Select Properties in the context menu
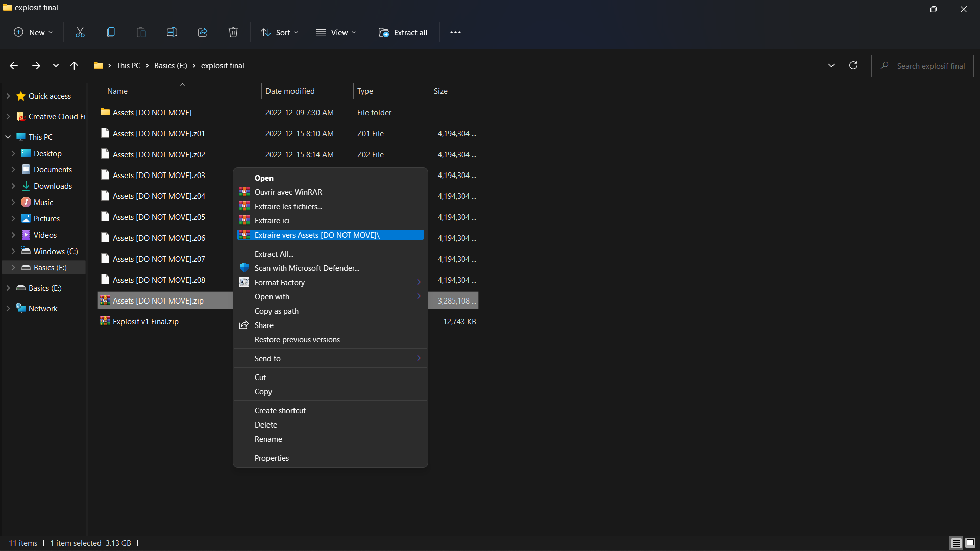Screen dimensions: 980x551 [272, 458]
